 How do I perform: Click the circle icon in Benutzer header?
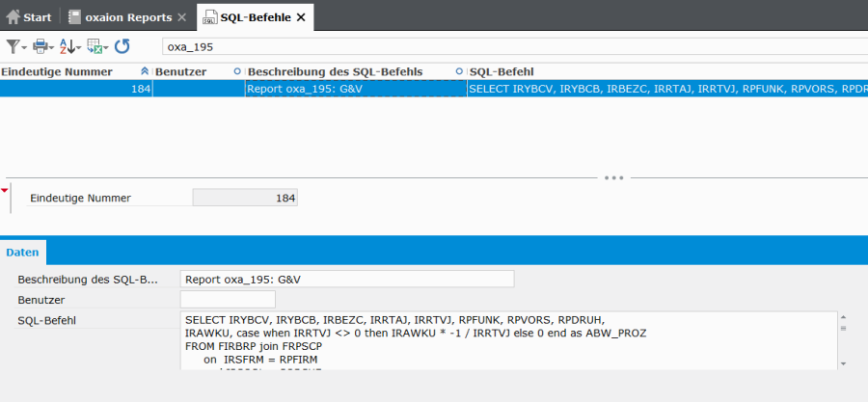238,71
